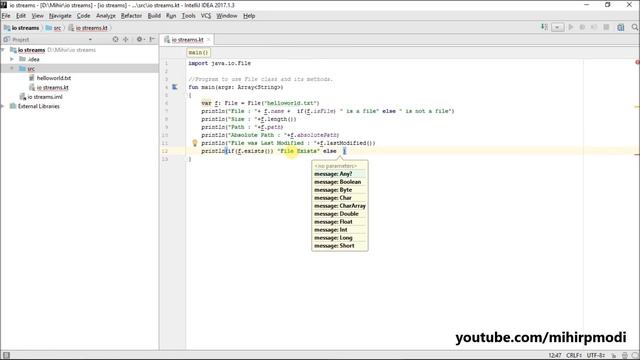Viewport: 640px width, 360px height.
Task: Click the Project tool window icon
Action: pos(6,39)
